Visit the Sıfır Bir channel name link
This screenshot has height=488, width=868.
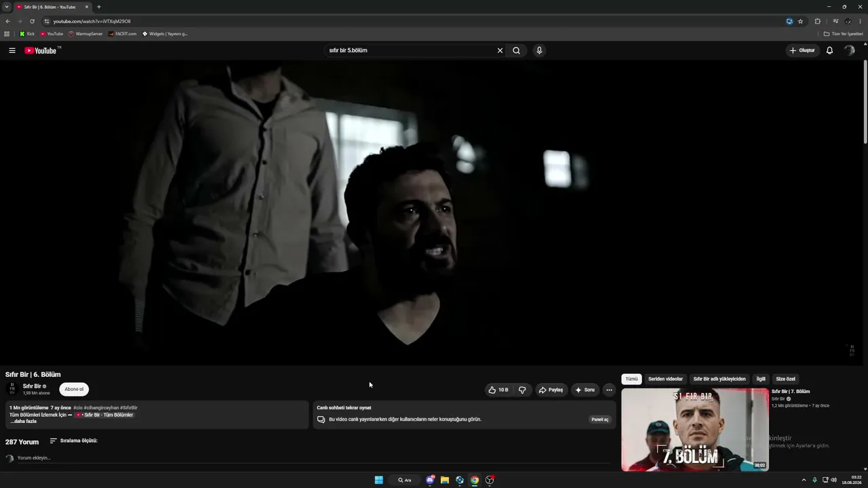[32, 386]
